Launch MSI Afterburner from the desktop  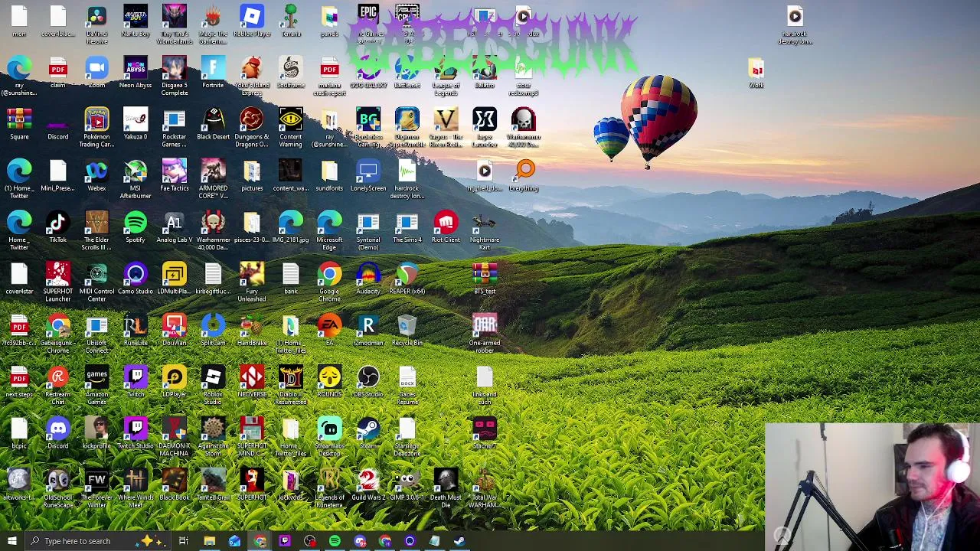coord(136,179)
